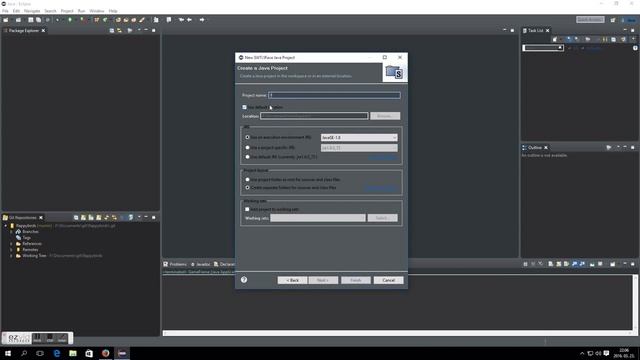Click Open Perspective icon at top right

[613, 20]
